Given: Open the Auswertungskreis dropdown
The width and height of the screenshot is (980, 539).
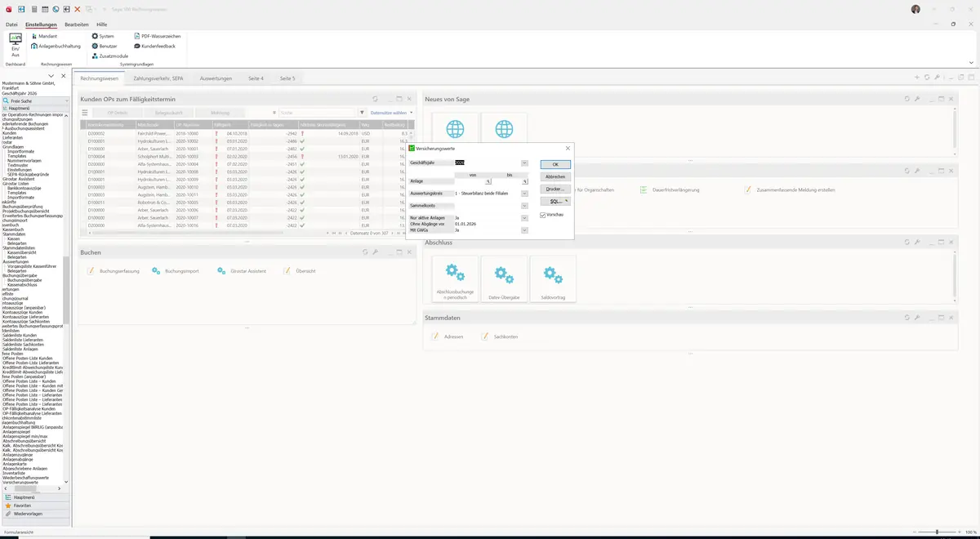Looking at the screenshot, I should click(x=524, y=194).
